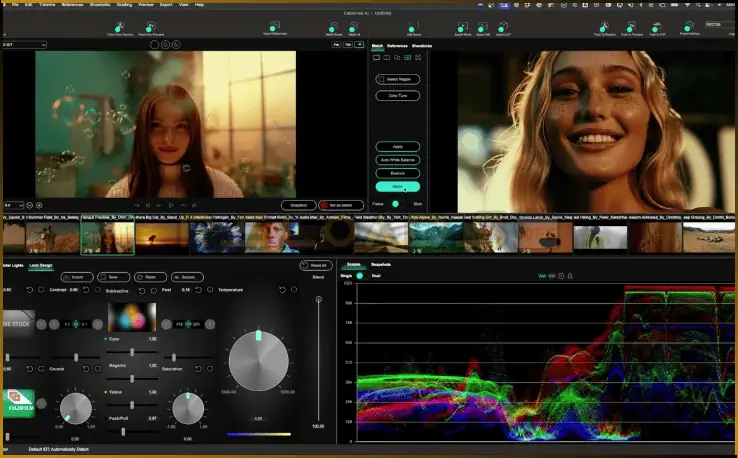Screen dimensions: 738x458
Task: Reset the Contrast parameter
Action: [x=86, y=290]
